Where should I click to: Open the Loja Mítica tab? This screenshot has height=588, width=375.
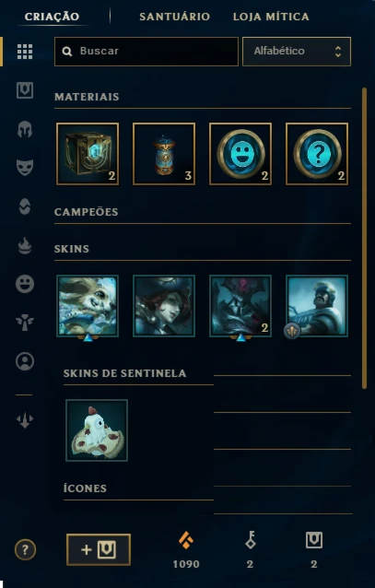click(x=271, y=17)
